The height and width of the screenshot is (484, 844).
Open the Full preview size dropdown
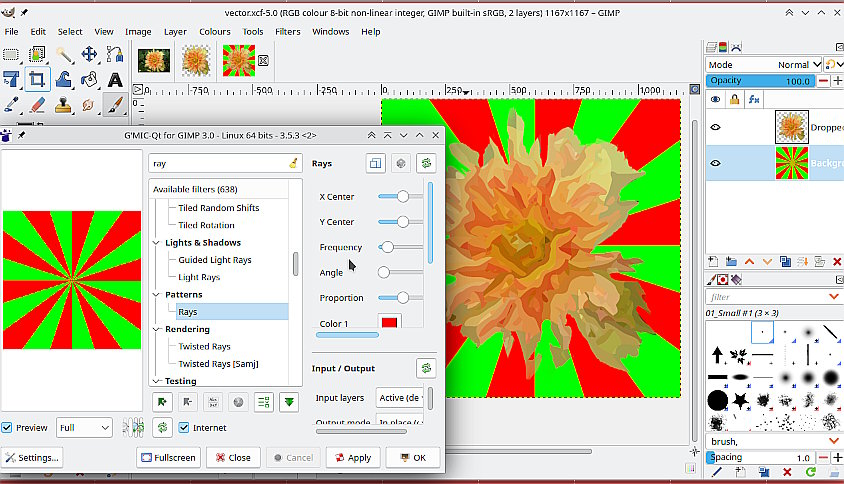(x=84, y=428)
